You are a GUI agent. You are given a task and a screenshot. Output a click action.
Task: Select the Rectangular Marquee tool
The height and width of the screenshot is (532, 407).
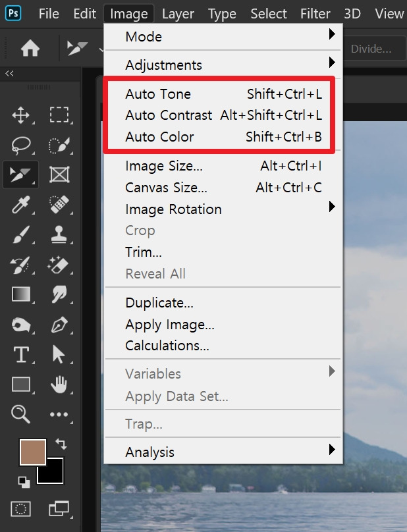59,115
